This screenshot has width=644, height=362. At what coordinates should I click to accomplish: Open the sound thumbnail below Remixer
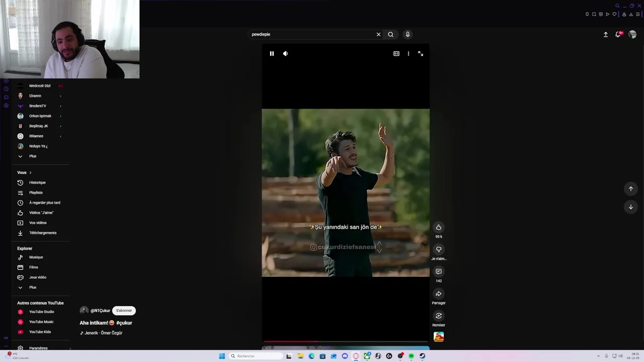(439, 337)
